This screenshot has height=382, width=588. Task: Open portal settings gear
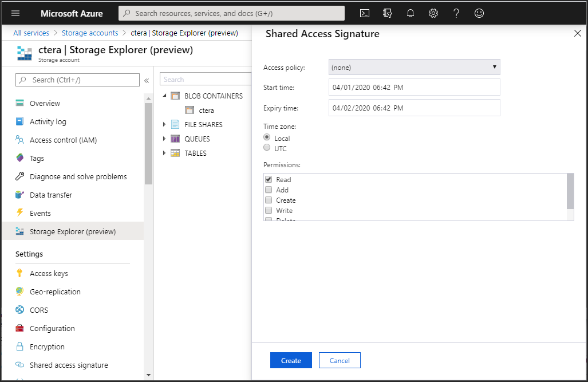click(433, 14)
